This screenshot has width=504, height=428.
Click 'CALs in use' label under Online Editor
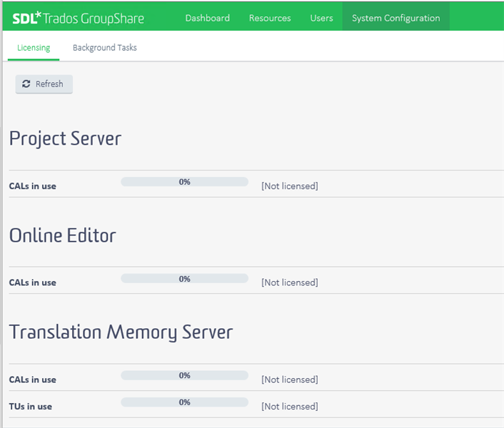[x=32, y=282]
